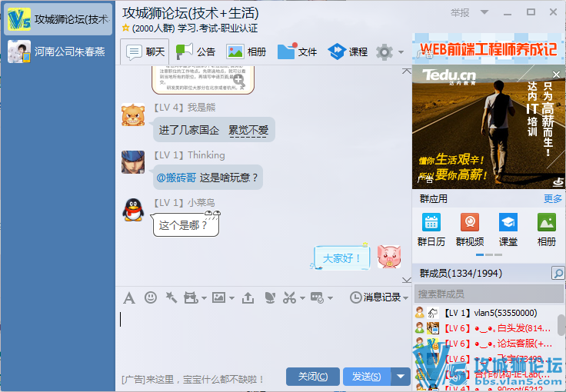This screenshot has width=566, height=392.
Task: Open the font settings (A) icon
Action: coord(129,297)
